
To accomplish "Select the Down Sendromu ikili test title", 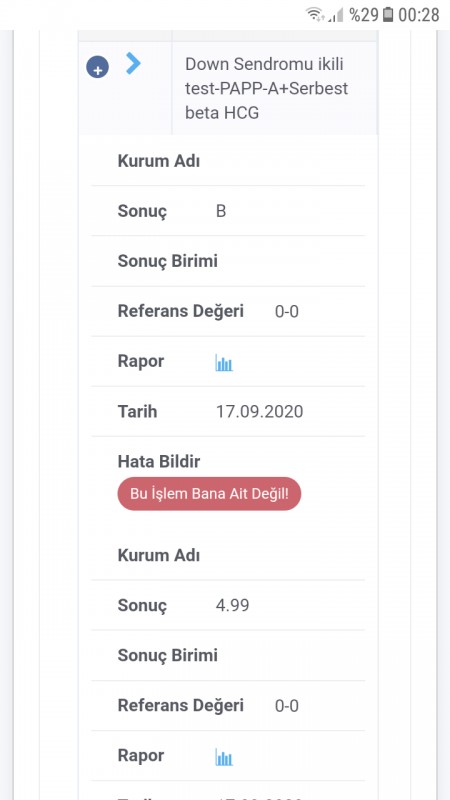I will coord(266,88).
